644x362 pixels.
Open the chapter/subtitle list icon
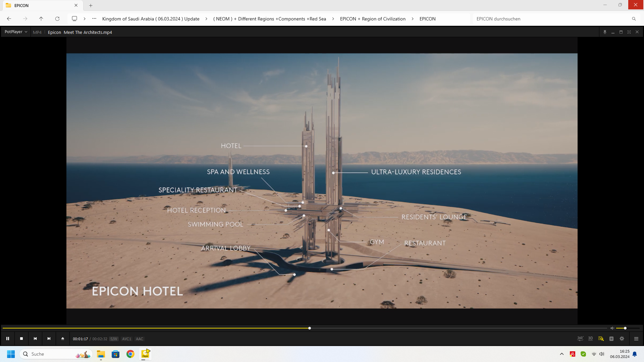611,339
